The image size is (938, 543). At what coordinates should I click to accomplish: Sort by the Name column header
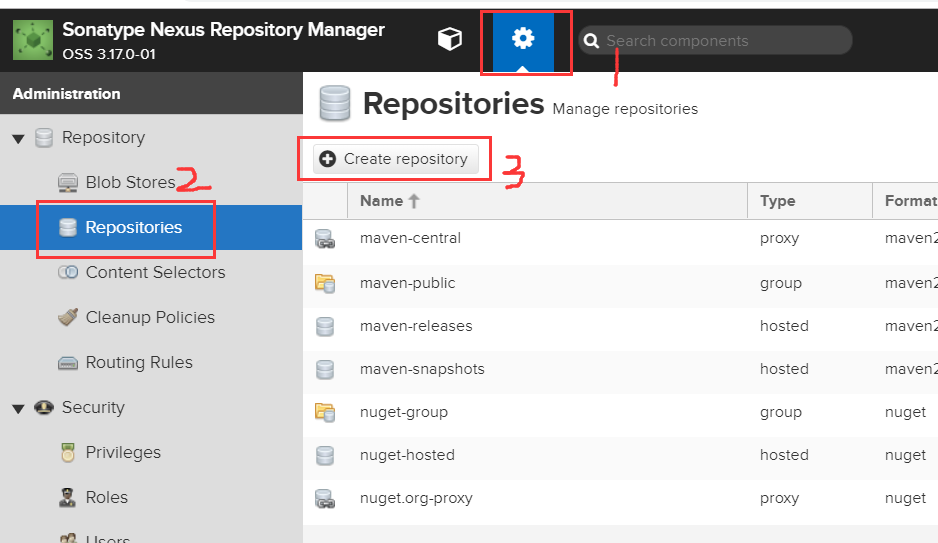[547, 201]
